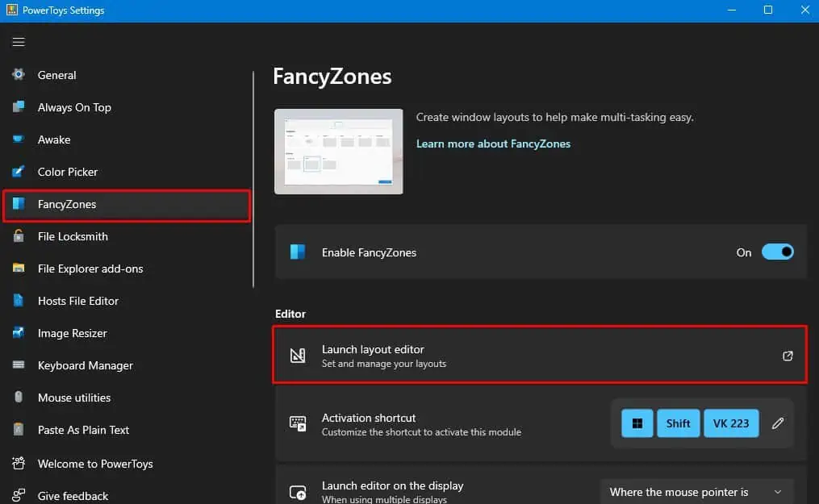Click the Give feedback item
The height and width of the screenshot is (504, 819).
[73, 496]
